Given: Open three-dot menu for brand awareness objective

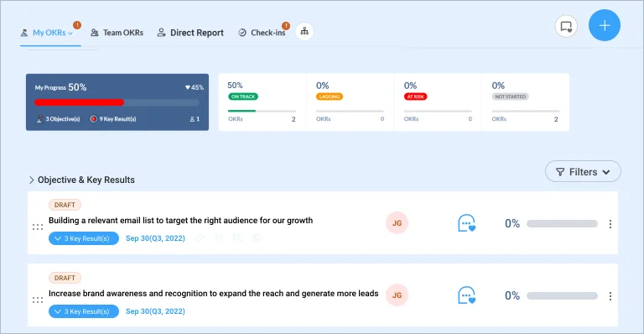Looking at the screenshot, I should 610,296.
